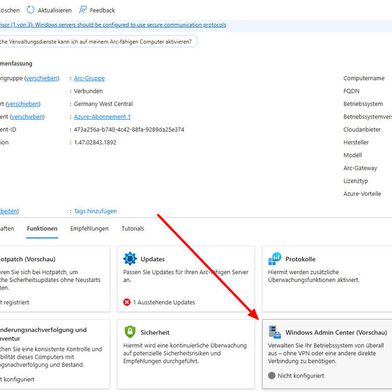Screen dimensions: 392x392
Task: Click the Aktualisieren button label
Action: click(x=55, y=10)
